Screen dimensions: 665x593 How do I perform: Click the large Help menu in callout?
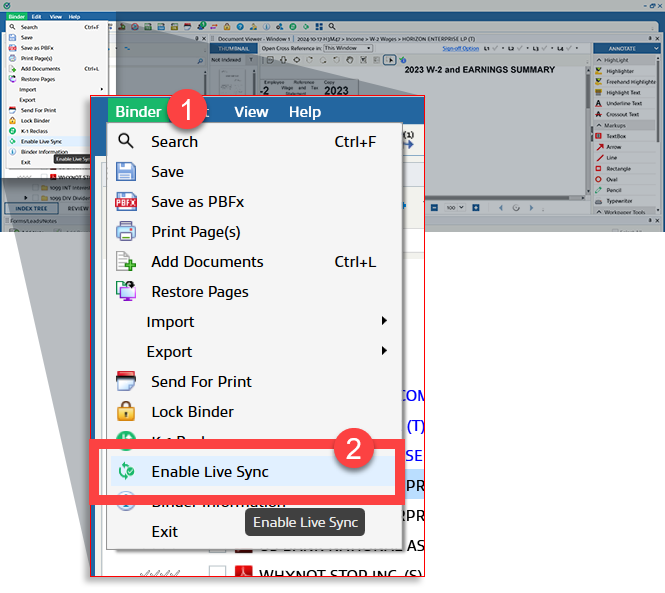click(305, 112)
